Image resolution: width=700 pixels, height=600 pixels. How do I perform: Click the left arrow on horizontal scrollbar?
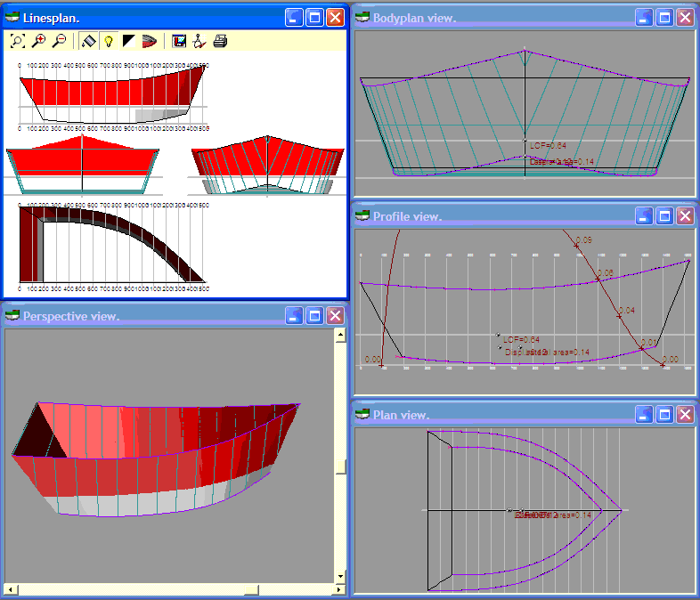tap(10, 589)
